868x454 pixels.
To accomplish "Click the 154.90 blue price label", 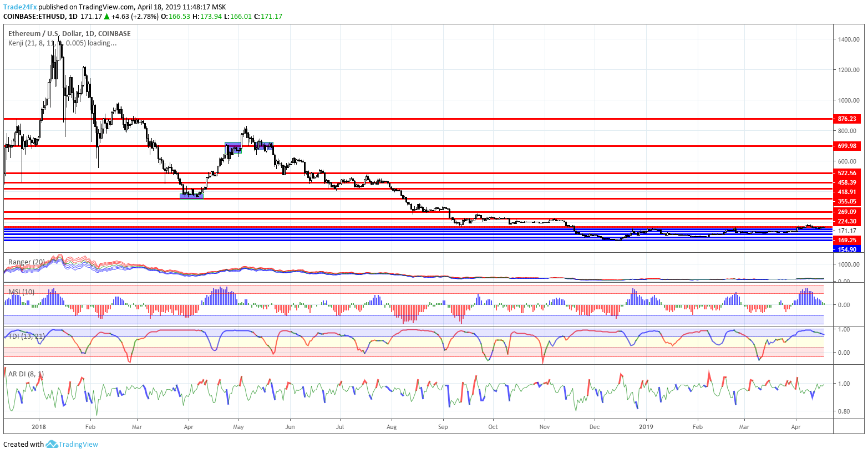I will (x=847, y=249).
